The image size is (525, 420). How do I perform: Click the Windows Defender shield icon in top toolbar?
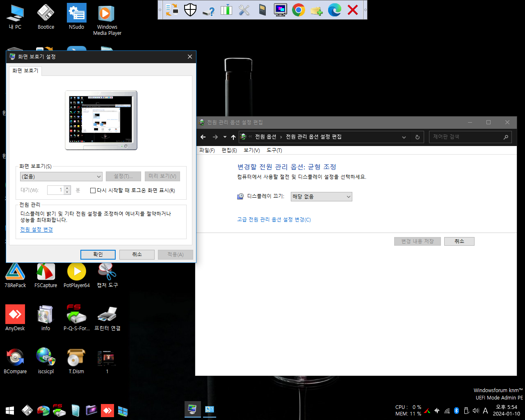[190, 10]
